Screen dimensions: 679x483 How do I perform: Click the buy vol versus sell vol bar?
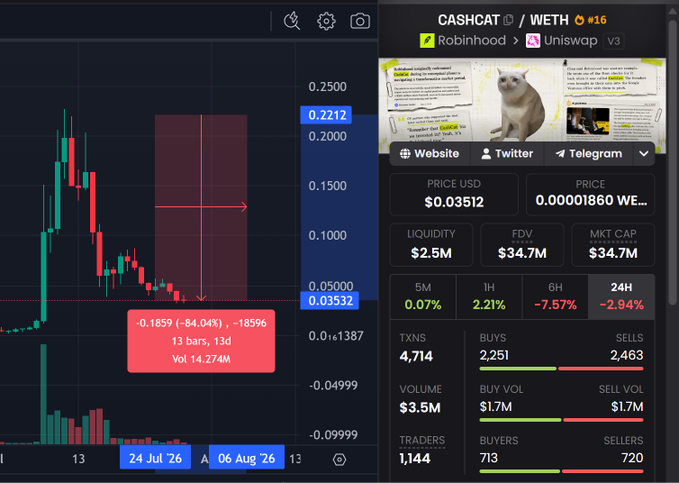point(561,420)
